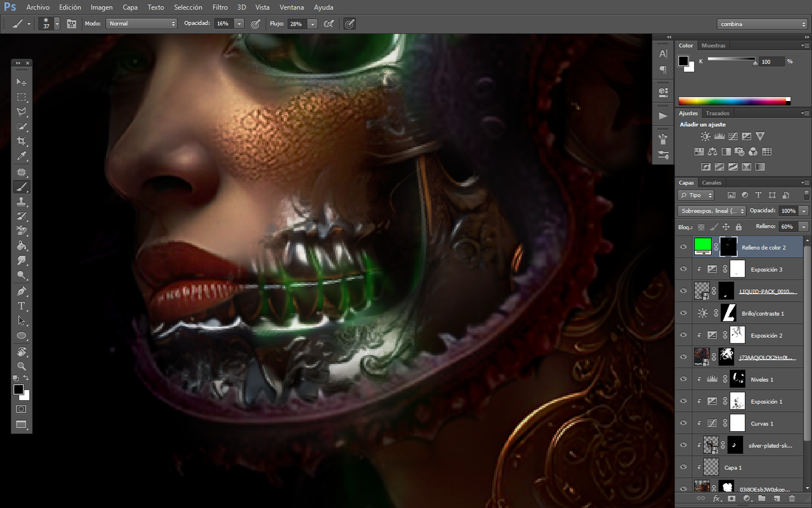This screenshot has width=812, height=508.
Task: Open the Archivo menu
Action: click(x=38, y=7)
